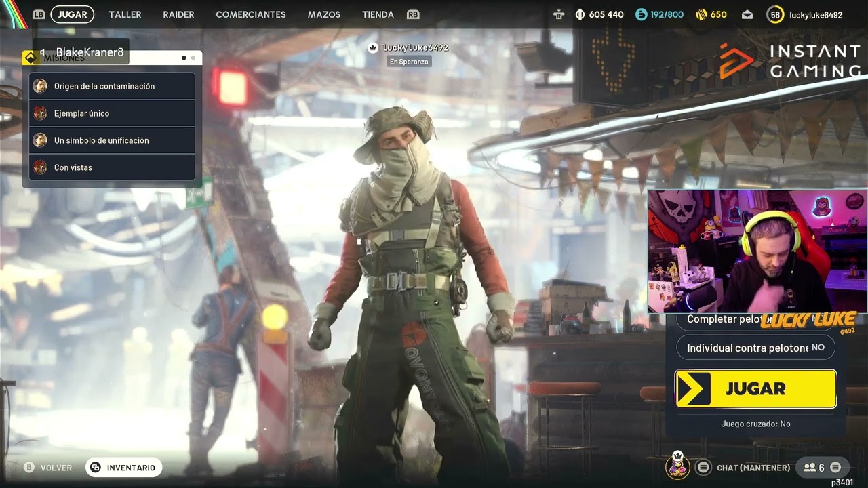This screenshot has width=868, height=488.
Task: Open the INVENTARIO button
Action: (x=123, y=468)
